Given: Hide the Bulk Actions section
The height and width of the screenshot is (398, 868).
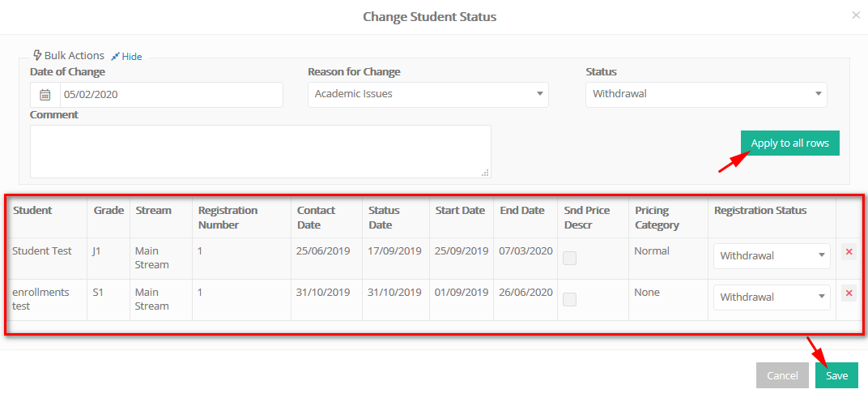Looking at the screenshot, I should pyautogui.click(x=132, y=57).
